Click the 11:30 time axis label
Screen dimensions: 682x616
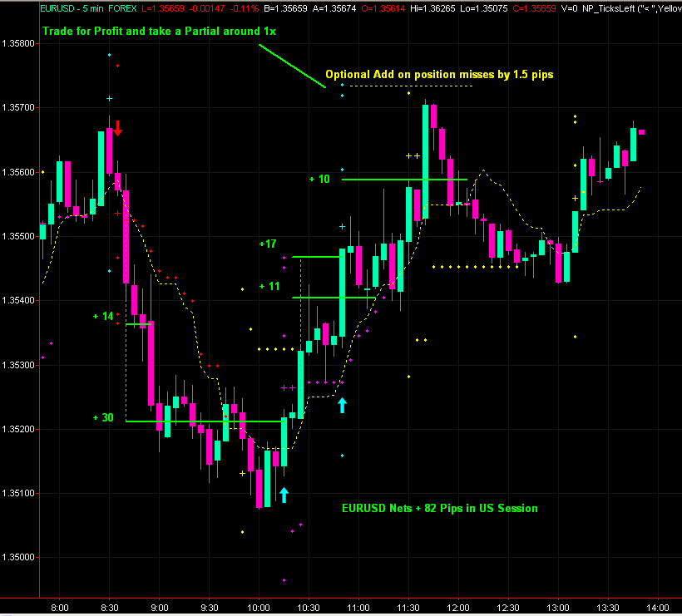click(408, 608)
